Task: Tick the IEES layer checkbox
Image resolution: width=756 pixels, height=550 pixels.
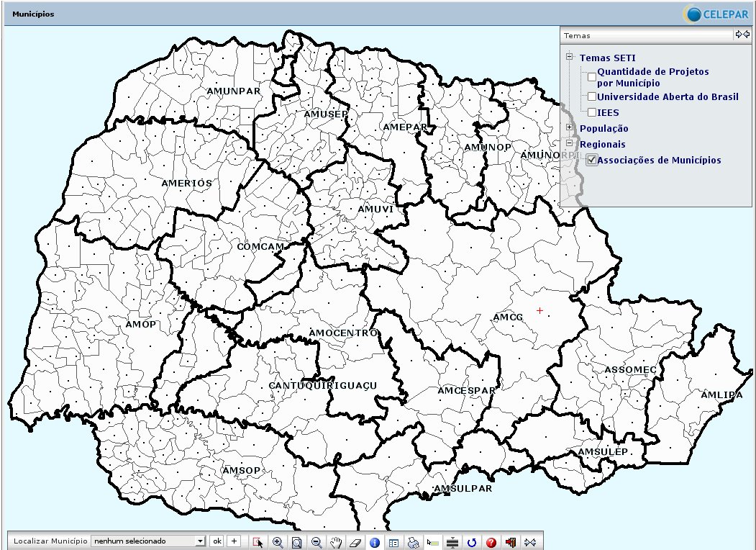Action: pyautogui.click(x=592, y=112)
